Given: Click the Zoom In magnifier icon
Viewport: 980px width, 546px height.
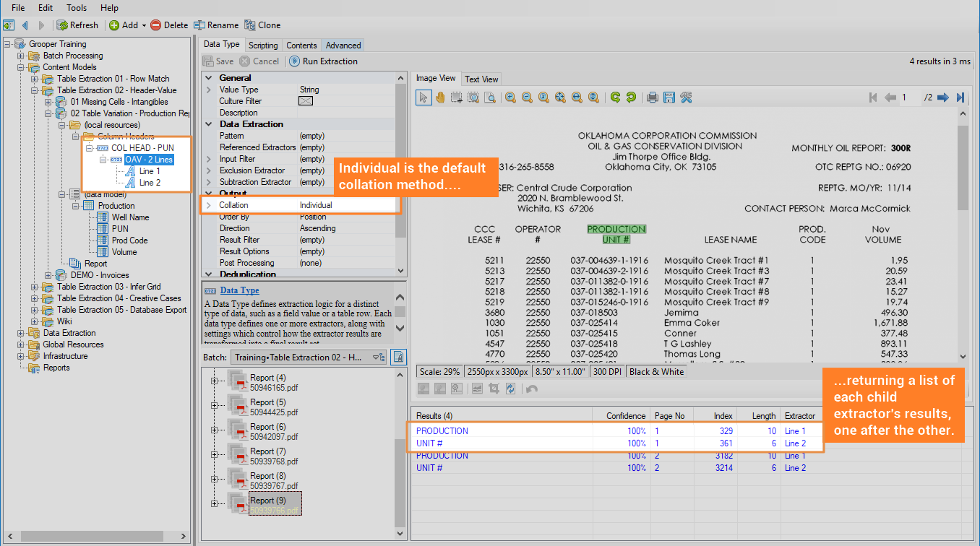Looking at the screenshot, I should click(510, 97).
